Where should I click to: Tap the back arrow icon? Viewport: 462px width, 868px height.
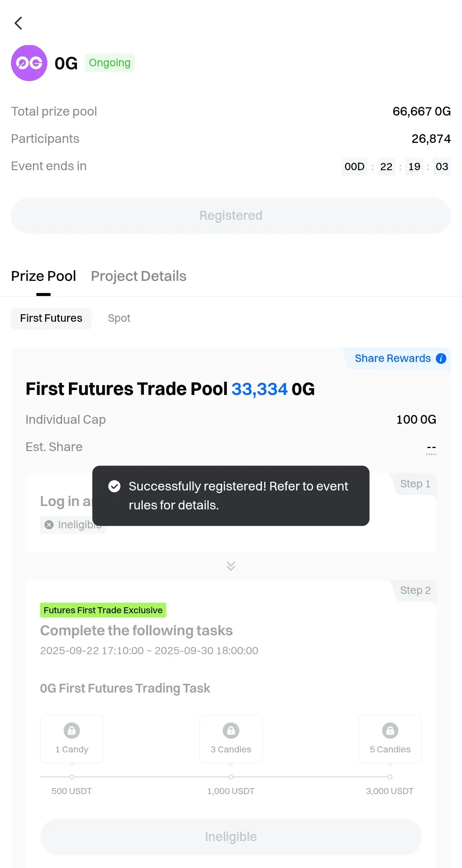tap(18, 23)
